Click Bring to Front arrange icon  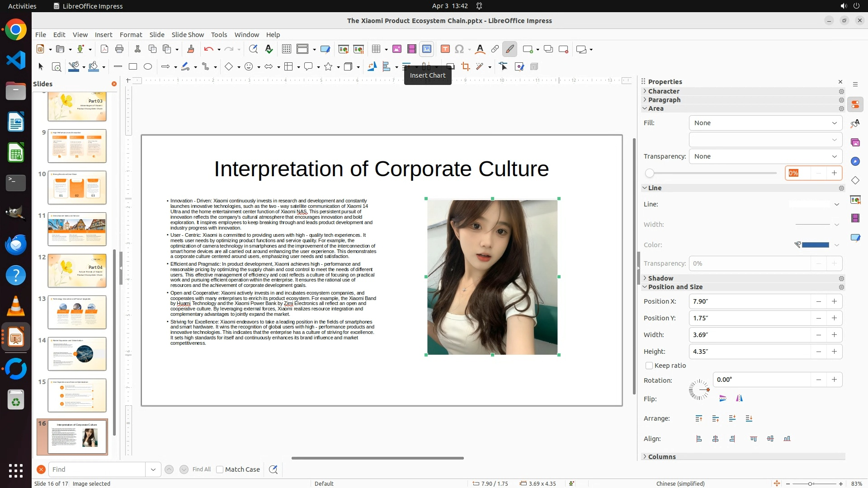tap(699, 418)
